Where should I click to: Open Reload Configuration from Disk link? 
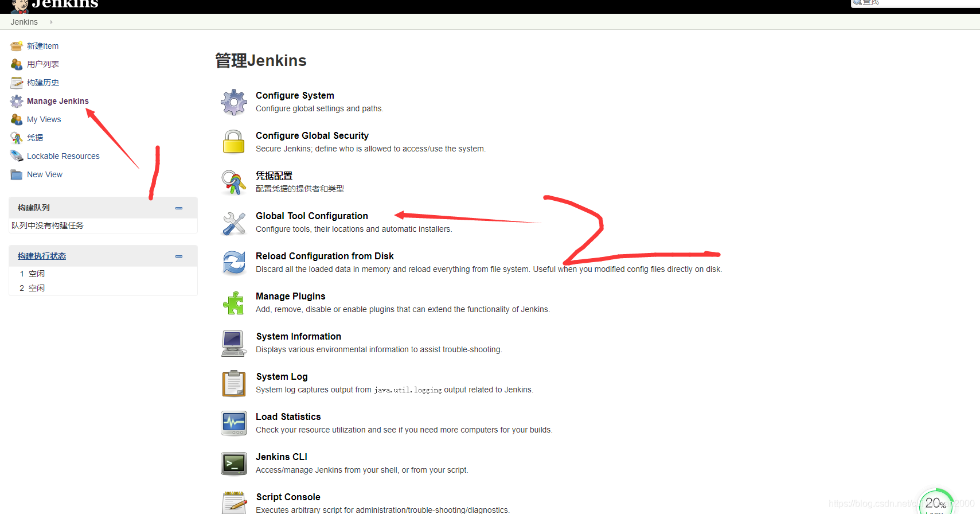click(325, 256)
